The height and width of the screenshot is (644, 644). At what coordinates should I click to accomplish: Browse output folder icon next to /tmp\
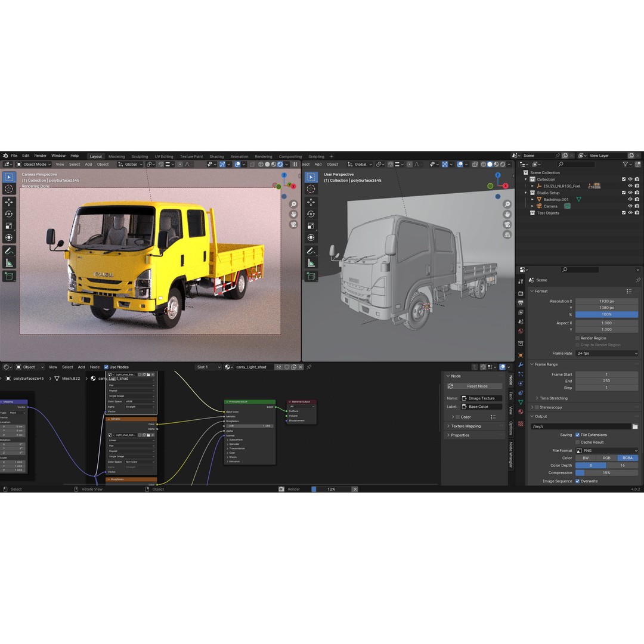pos(635,427)
